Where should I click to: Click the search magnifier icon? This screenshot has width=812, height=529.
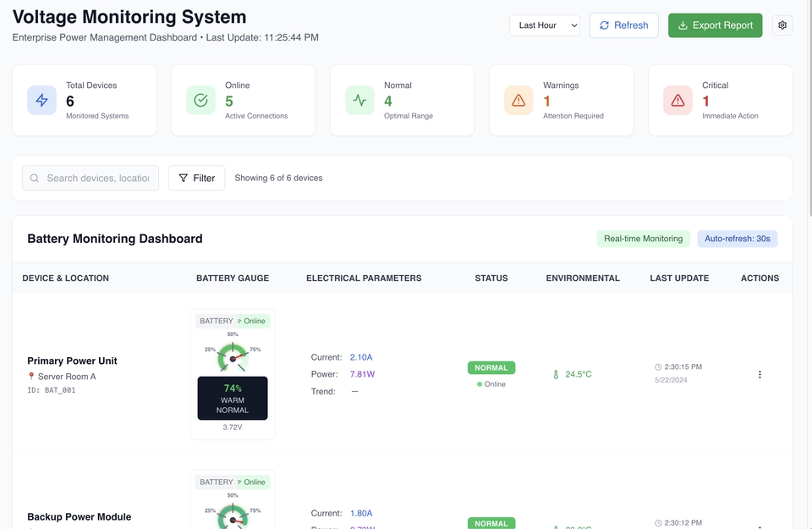click(34, 179)
